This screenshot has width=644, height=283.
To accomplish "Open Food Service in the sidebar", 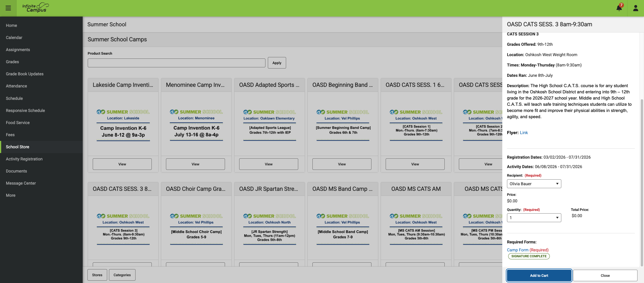I will tap(41, 123).
